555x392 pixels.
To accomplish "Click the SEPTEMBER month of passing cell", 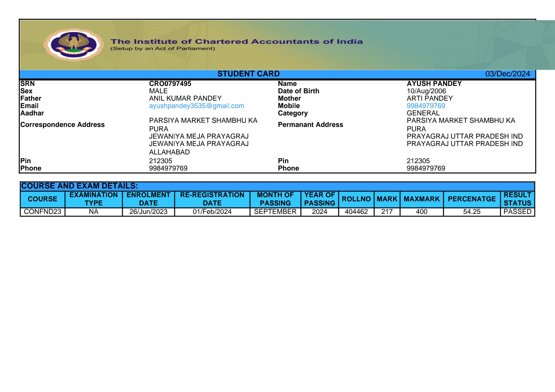I will point(275,212).
